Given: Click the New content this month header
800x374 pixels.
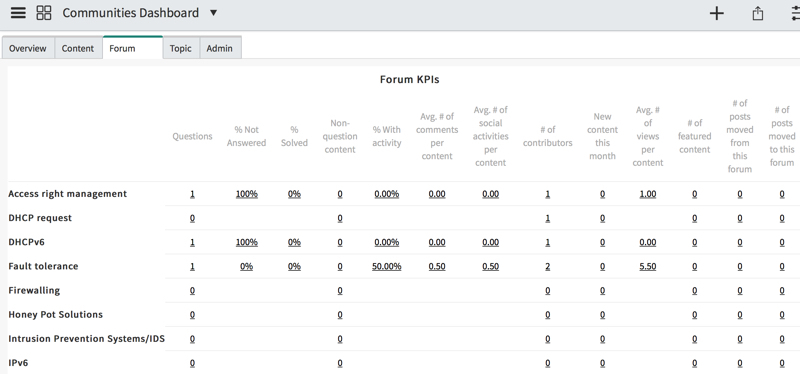Looking at the screenshot, I should pyautogui.click(x=603, y=136).
